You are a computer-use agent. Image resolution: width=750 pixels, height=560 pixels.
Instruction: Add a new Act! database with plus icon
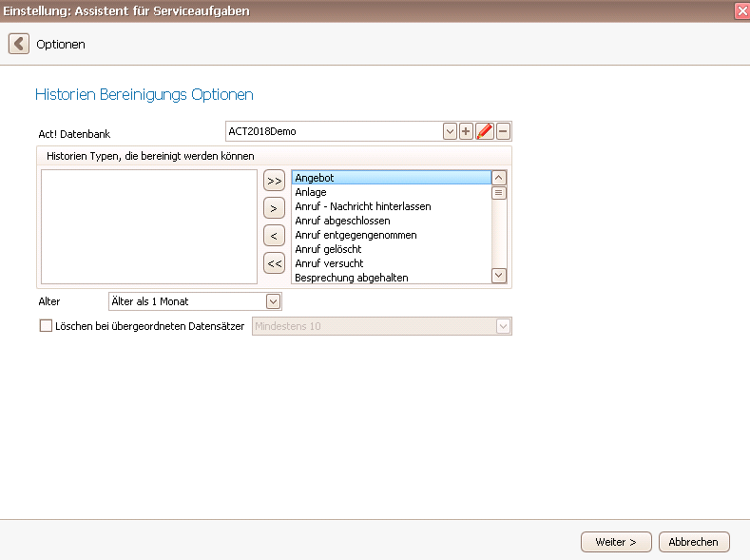pyautogui.click(x=466, y=131)
